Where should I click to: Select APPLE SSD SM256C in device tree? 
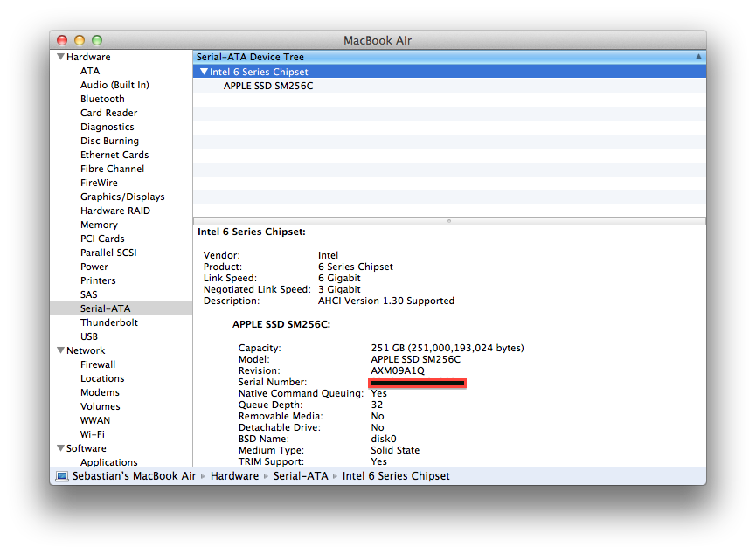pos(268,86)
